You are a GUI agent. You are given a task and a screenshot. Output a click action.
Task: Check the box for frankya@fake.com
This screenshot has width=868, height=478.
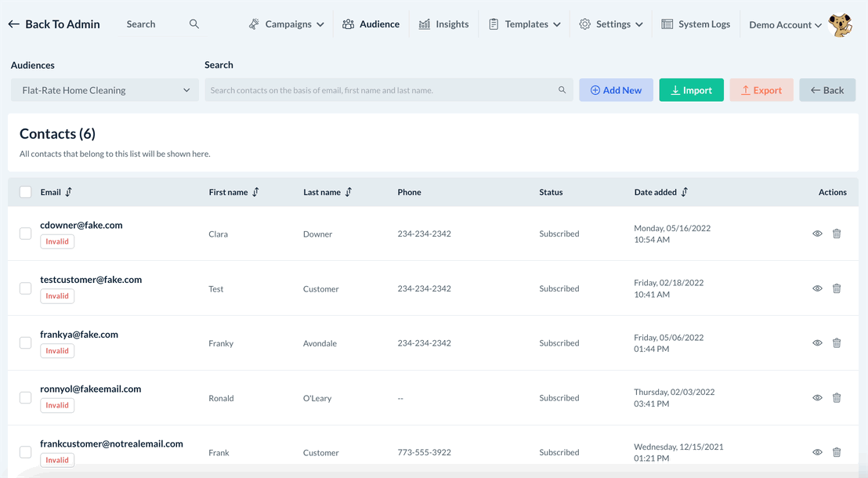[x=26, y=343]
